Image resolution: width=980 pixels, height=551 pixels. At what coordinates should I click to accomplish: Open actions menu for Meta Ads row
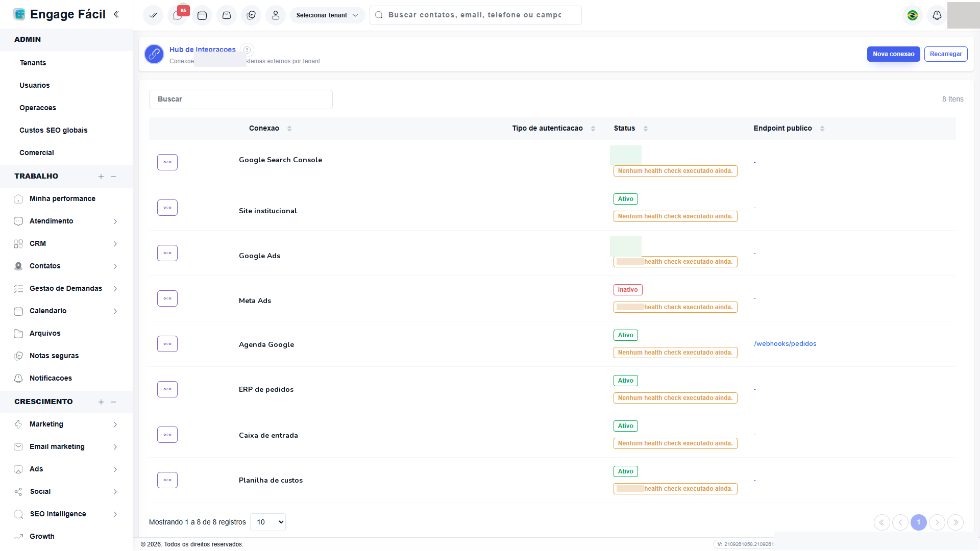click(x=167, y=298)
